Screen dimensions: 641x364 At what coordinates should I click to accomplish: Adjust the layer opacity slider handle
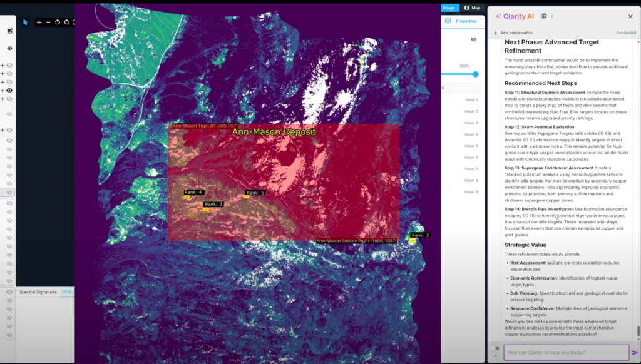click(x=475, y=74)
